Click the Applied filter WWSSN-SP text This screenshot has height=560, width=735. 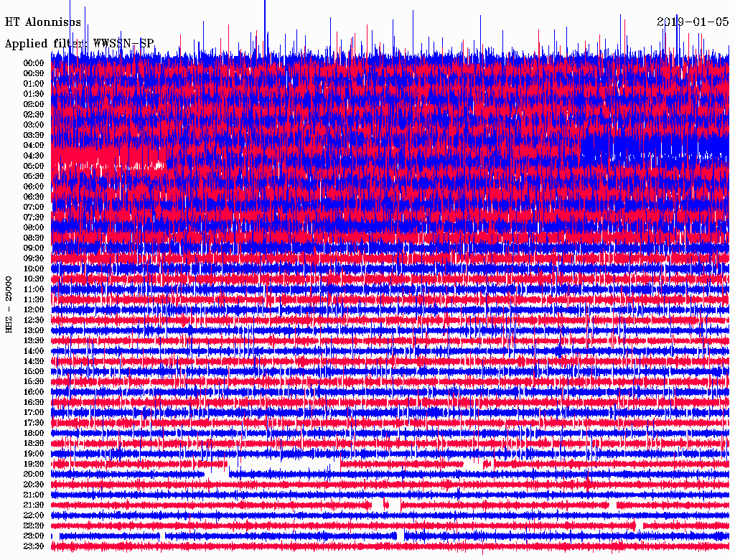pyautogui.click(x=79, y=44)
